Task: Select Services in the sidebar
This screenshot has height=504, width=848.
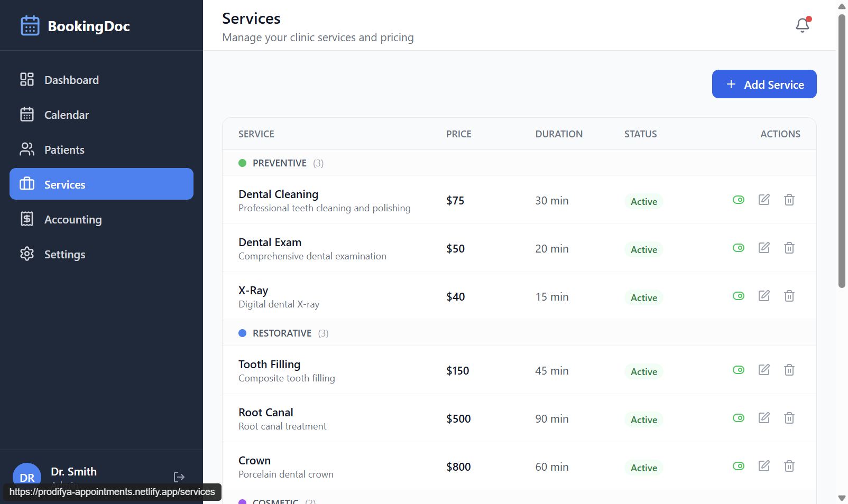Action: (x=102, y=184)
